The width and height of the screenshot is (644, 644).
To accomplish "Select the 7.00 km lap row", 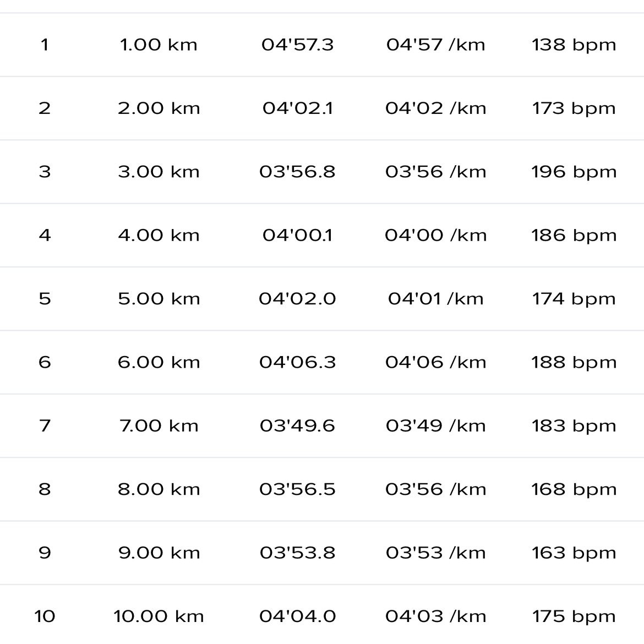I will [x=322, y=425].
